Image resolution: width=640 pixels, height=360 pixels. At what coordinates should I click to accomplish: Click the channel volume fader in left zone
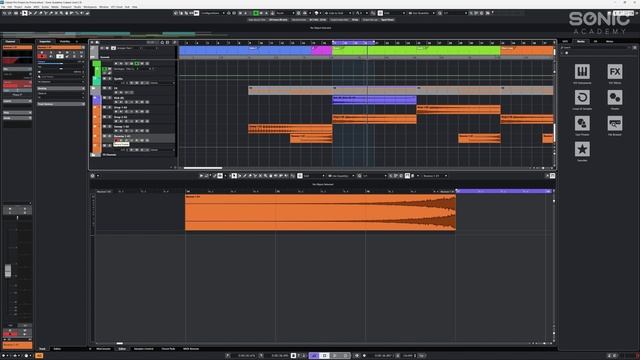[8, 271]
